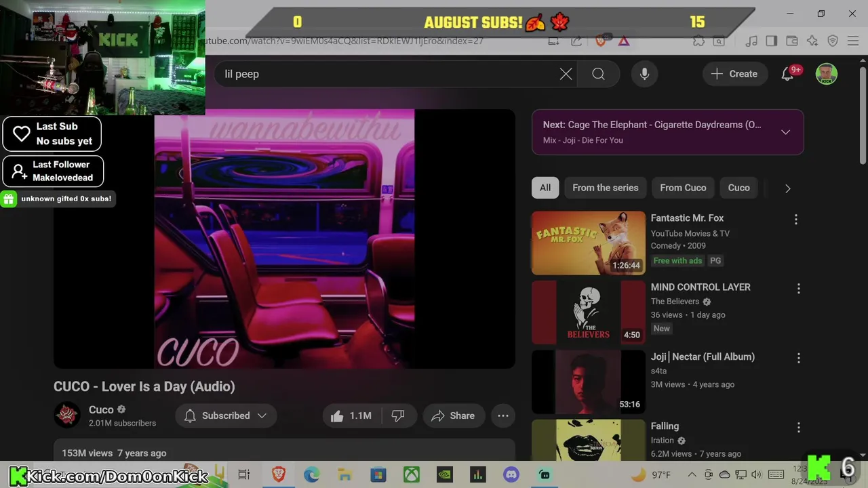Viewport: 868px width, 488px height.
Task: Click the Create button
Action: [734, 74]
